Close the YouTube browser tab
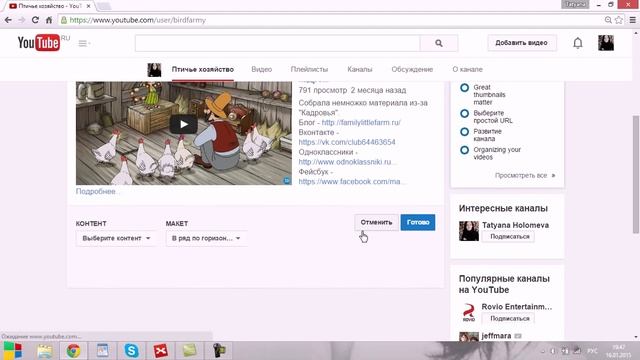Viewport: 640px width, 360px height. (x=88, y=6)
